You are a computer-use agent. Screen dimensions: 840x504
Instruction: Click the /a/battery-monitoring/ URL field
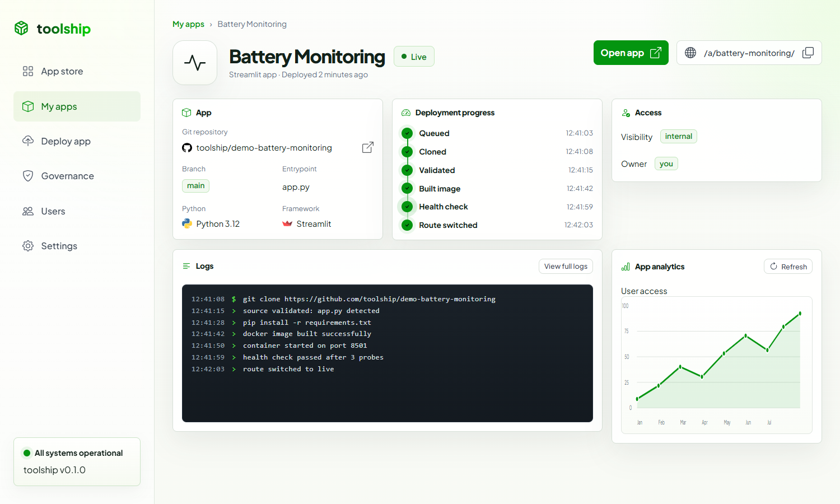(x=749, y=53)
